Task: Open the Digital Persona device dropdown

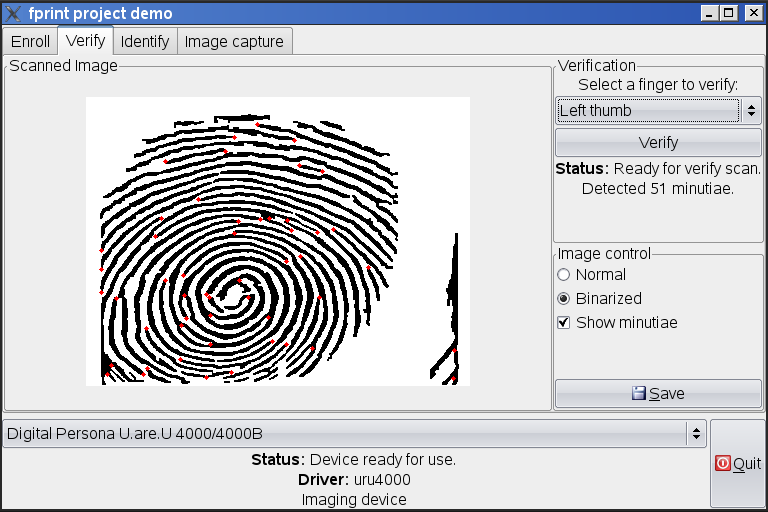Action: [355, 434]
